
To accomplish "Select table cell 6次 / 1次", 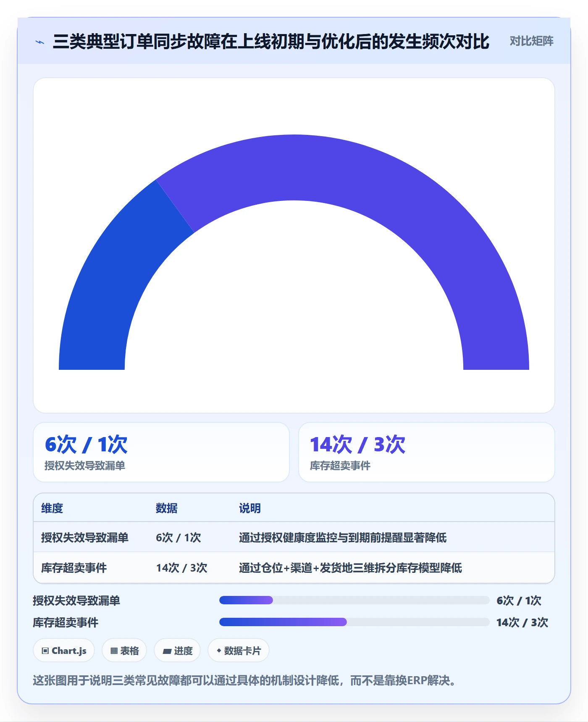I will coord(178,538).
